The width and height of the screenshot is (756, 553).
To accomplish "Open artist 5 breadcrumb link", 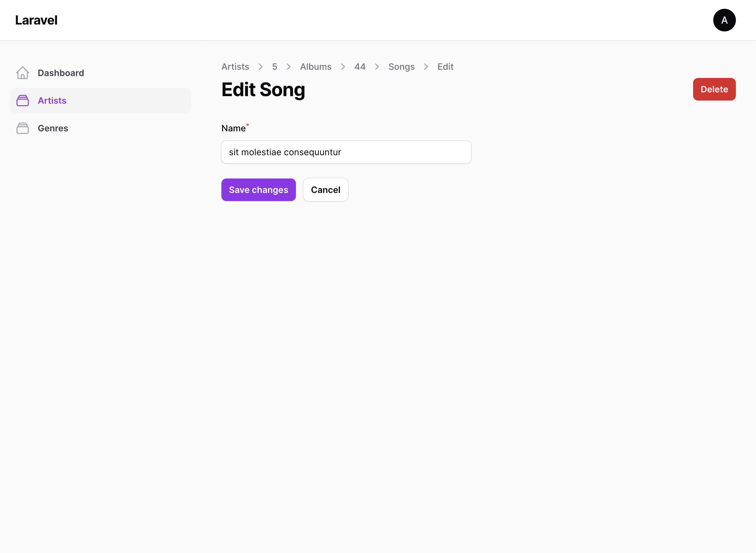I will [274, 67].
